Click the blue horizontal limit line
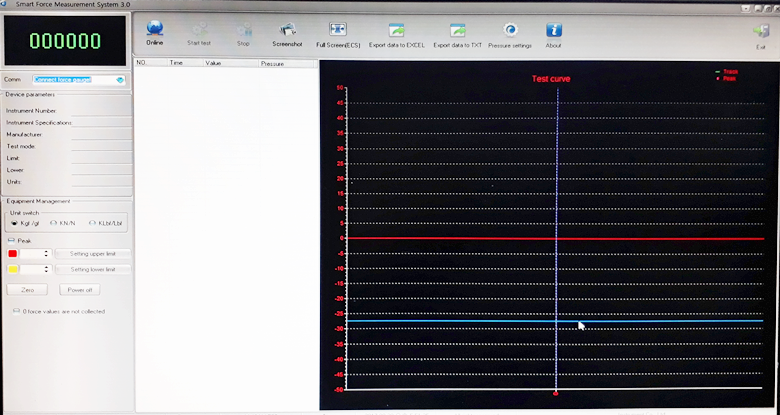The image size is (780, 415). [x=555, y=321]
